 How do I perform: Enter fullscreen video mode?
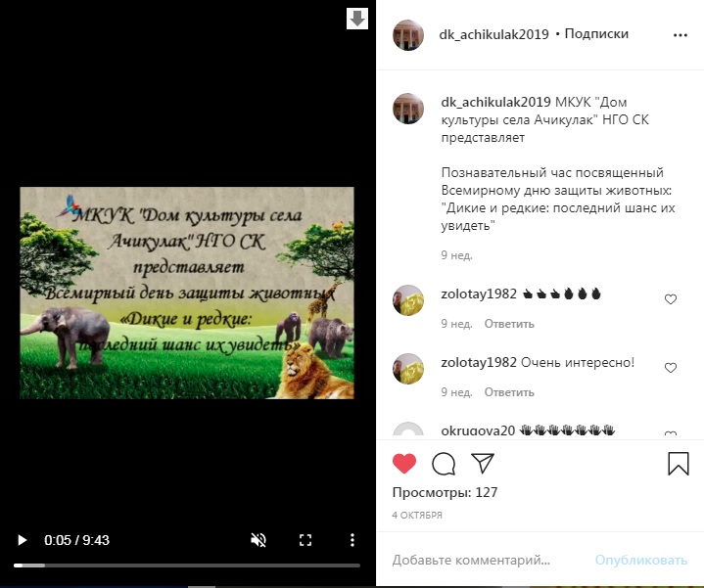click(305, 540)
